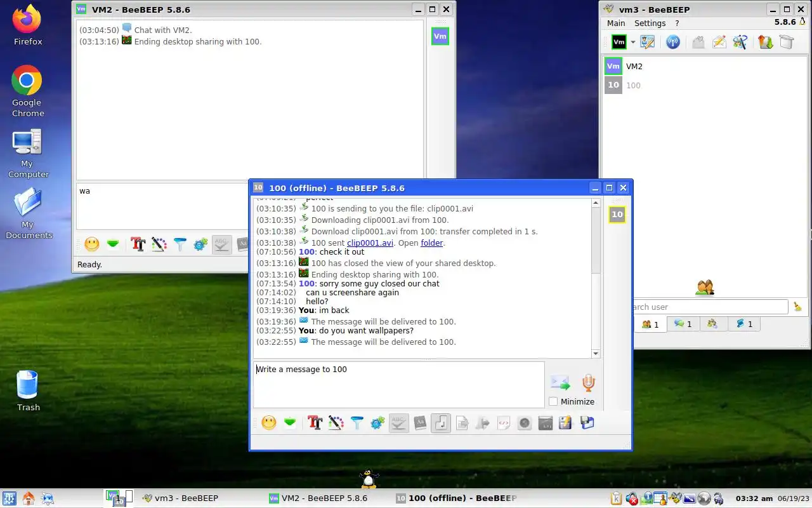Click the funnel filter icon in the VM2 toolbar

click(180, 244)
